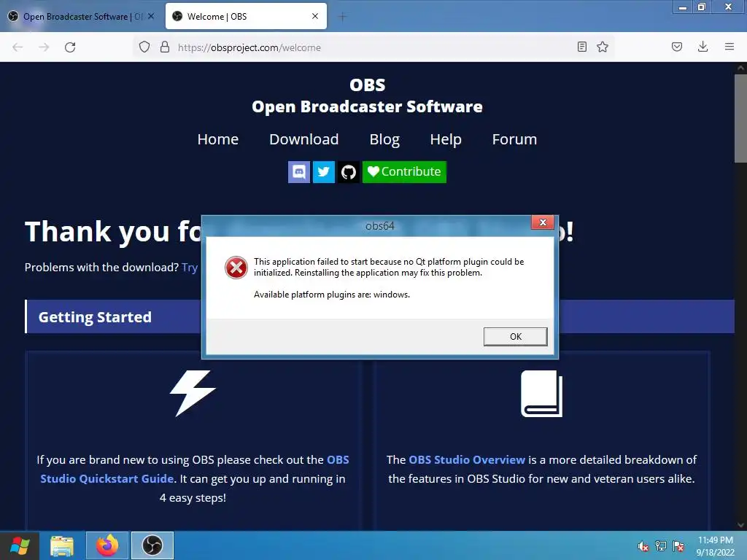Open the Blog nav link
The height and width of the screenshot is (560, 747).
point(384,139)
